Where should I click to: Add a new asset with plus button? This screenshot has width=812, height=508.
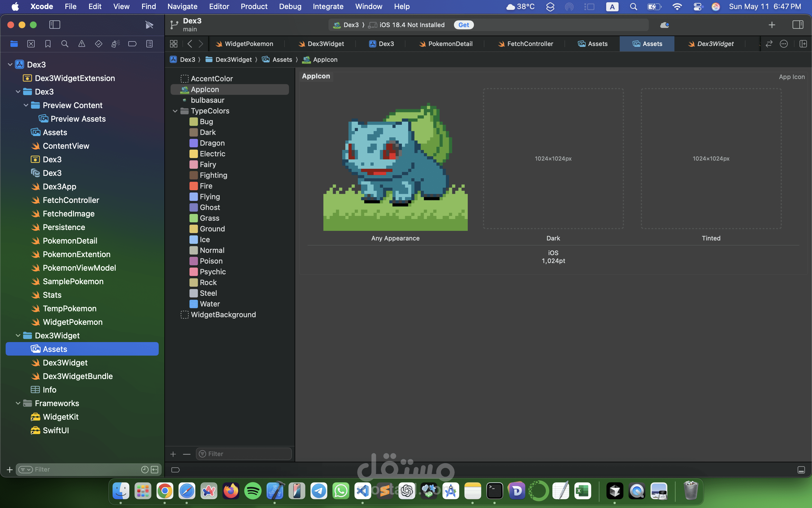pyautogui.click(x=173, y=454)
